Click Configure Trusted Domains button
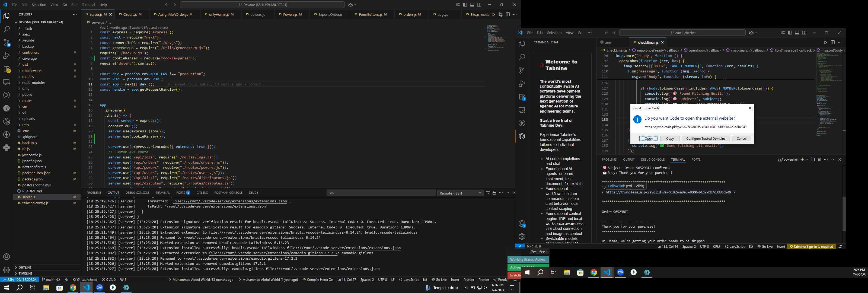The image size is (868, 293). [706, 139]
